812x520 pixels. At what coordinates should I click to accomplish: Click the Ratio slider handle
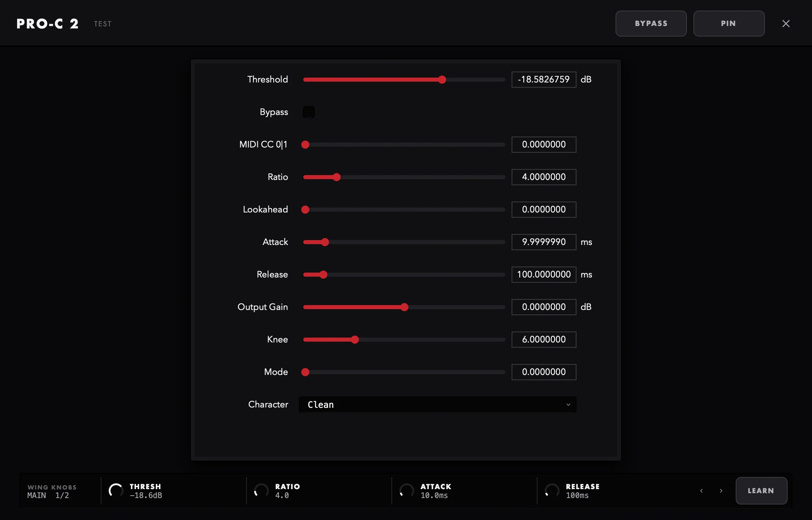337,177
